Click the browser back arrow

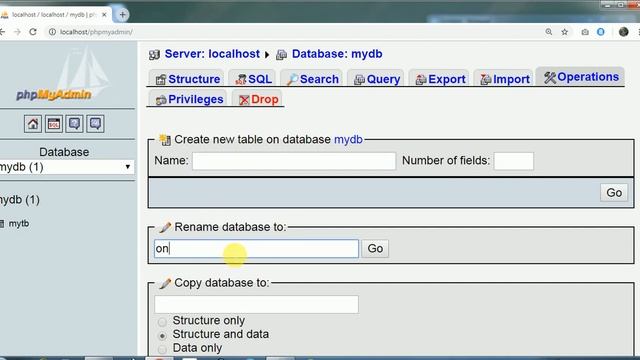(x=2, y=32)
